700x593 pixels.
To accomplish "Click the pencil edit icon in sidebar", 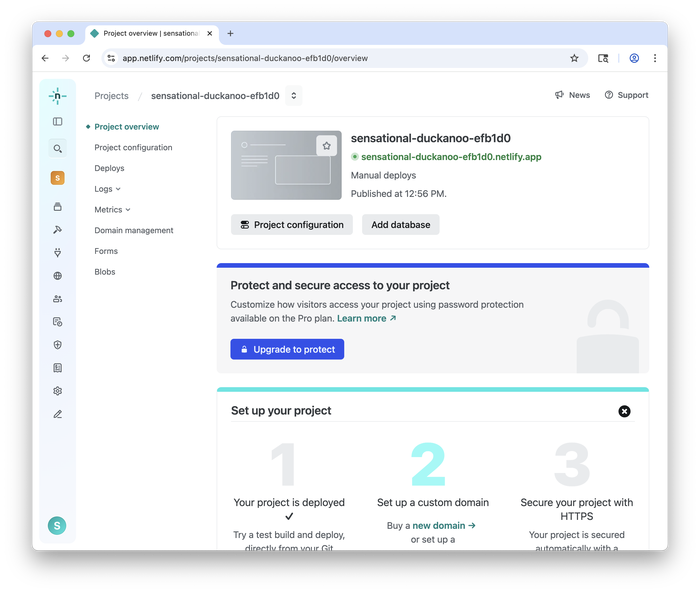I will coord(58,414).
